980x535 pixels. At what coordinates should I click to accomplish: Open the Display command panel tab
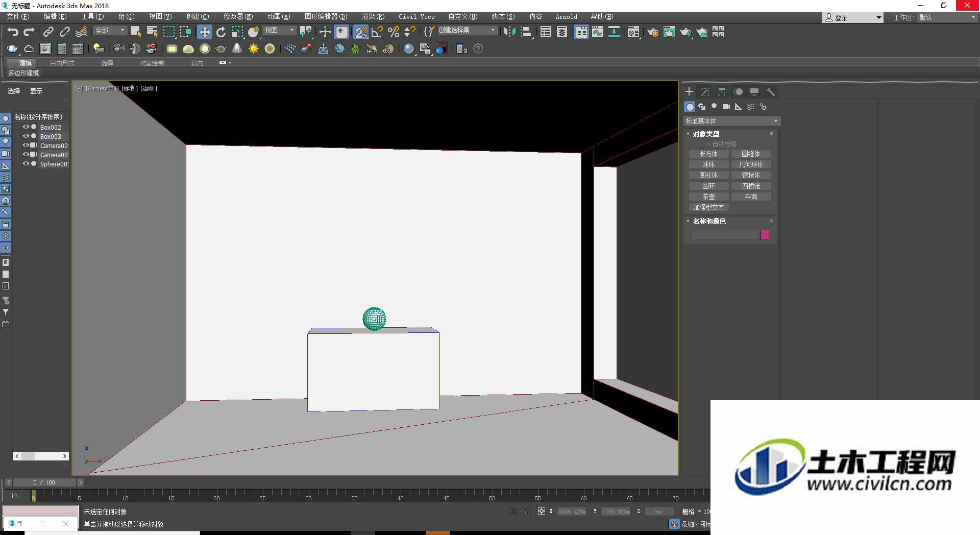(x=754, y=92)
